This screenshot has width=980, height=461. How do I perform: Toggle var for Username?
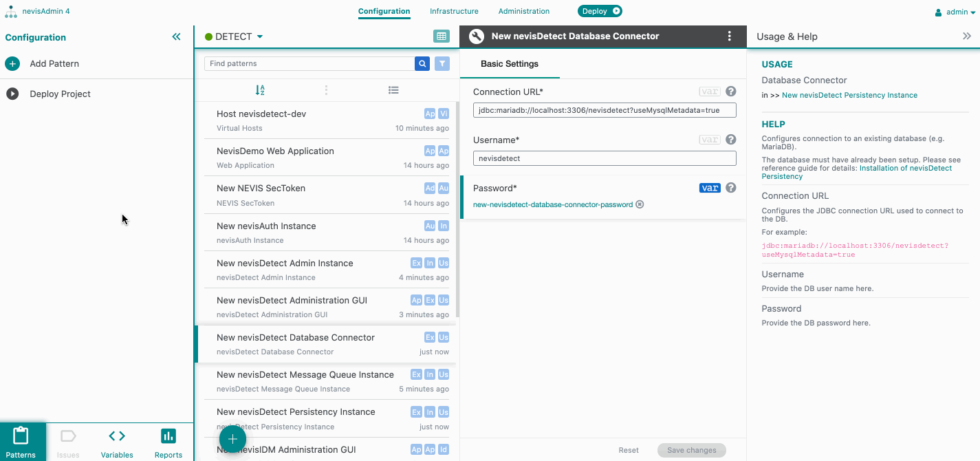click(x=710, y=140)
